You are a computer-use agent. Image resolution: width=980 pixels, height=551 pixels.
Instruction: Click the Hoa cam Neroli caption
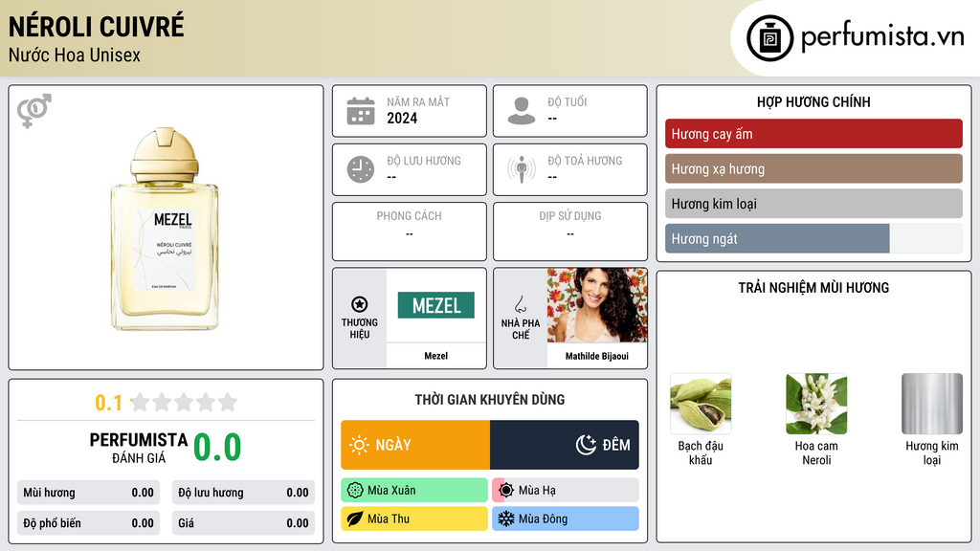point(816,452)
